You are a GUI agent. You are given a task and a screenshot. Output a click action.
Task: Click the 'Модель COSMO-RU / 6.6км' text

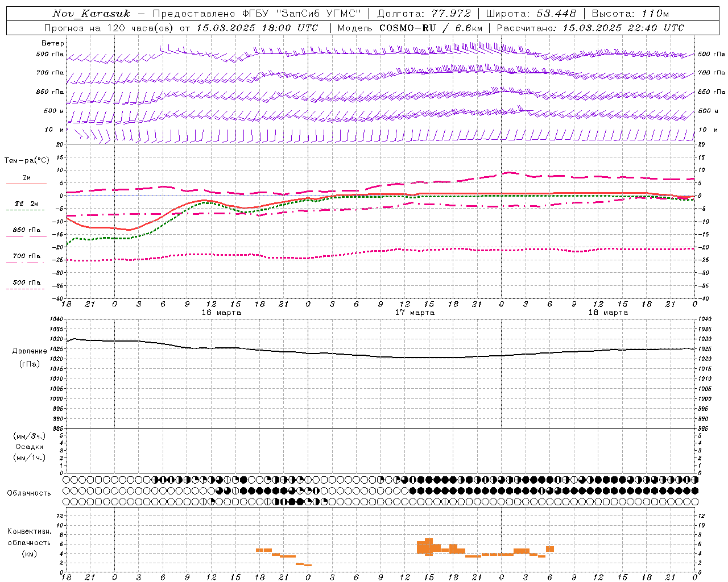tap(410, 28)
